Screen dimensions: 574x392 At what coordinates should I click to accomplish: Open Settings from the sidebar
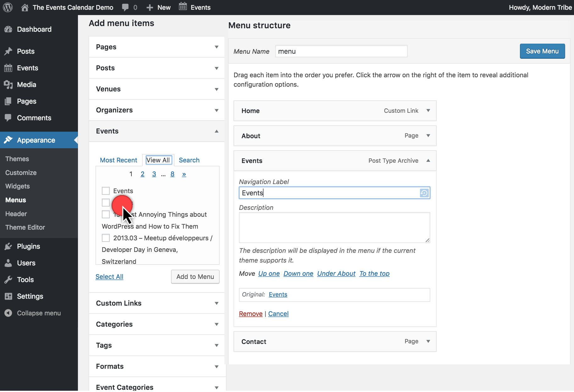30,296
